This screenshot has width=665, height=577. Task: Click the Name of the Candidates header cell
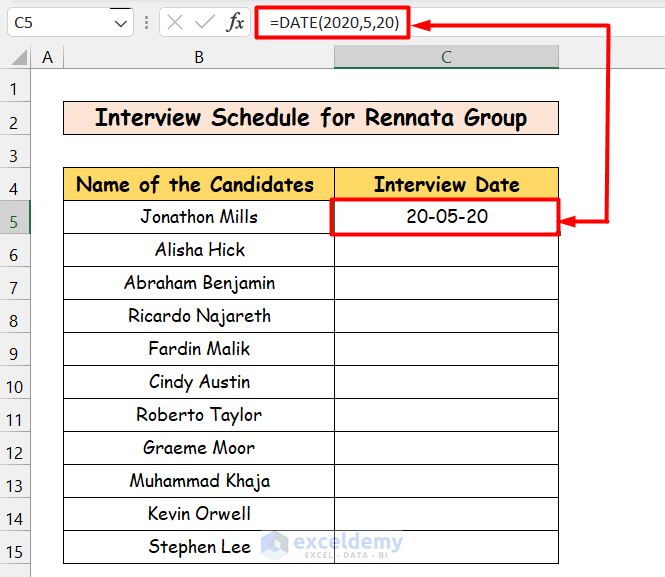[x=199, y=184]
